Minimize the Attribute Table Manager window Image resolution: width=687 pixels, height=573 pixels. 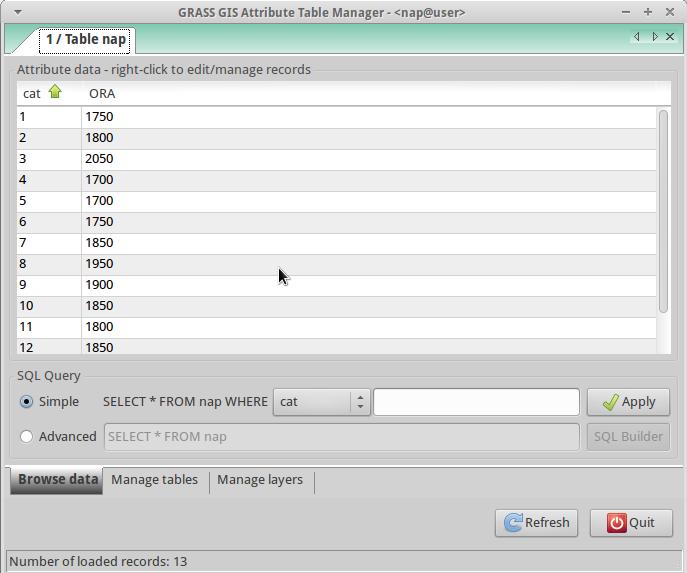coord(626,12)
